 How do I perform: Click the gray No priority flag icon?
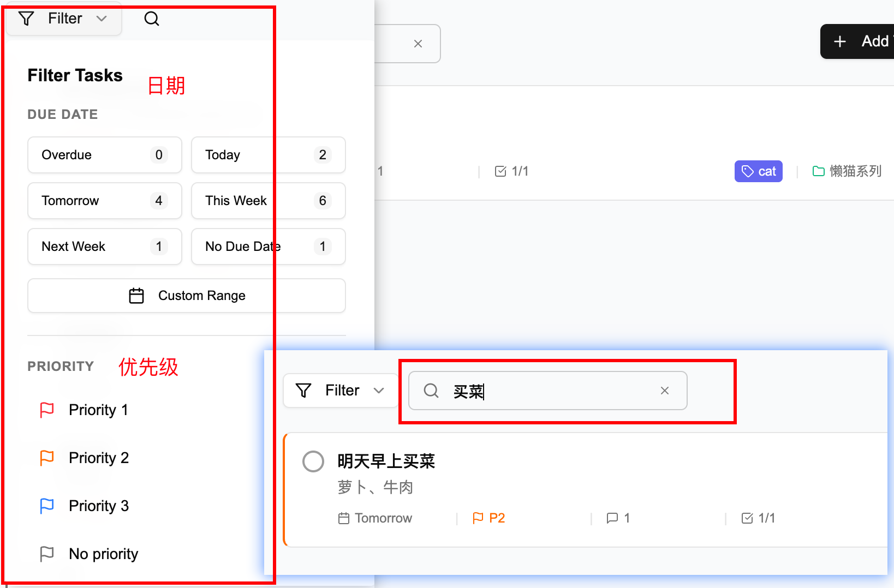(x=47, y=554)
